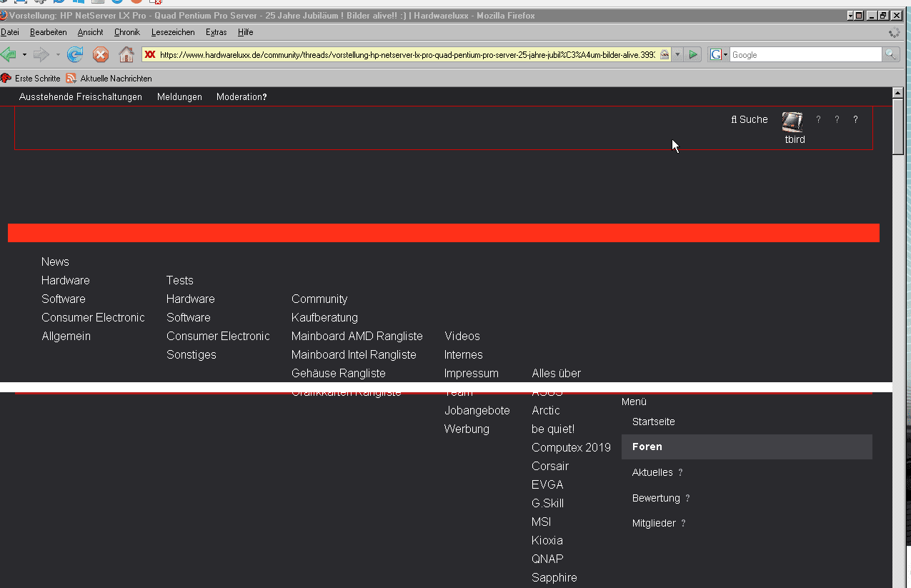Open the Bearbeiten menu

tap(49, 32)
